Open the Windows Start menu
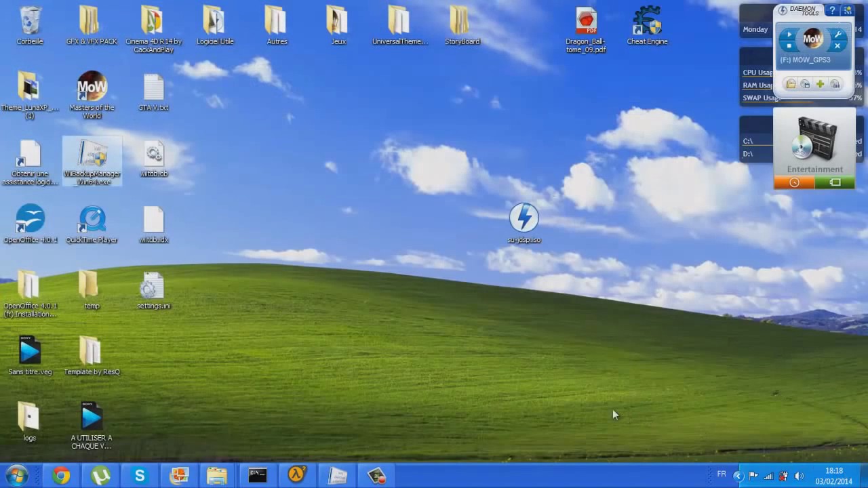868x488 pixels. pos(17,475)
